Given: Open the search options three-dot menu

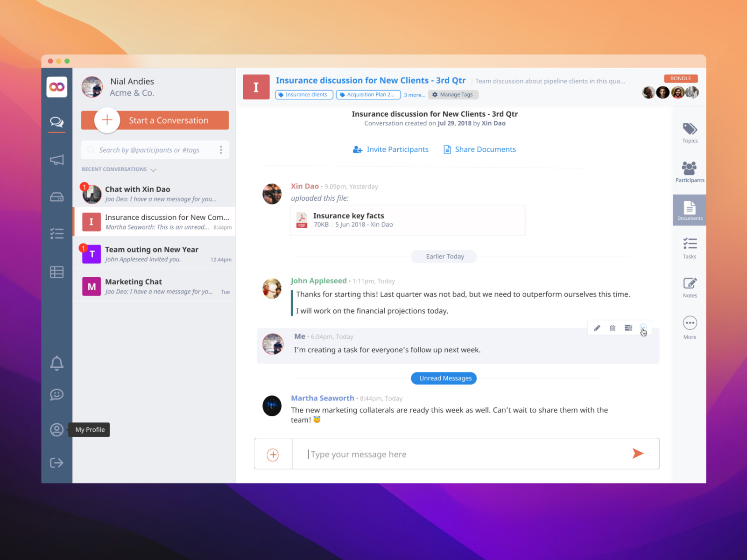Looking at the screenshot, I should [x=221, y=150].
